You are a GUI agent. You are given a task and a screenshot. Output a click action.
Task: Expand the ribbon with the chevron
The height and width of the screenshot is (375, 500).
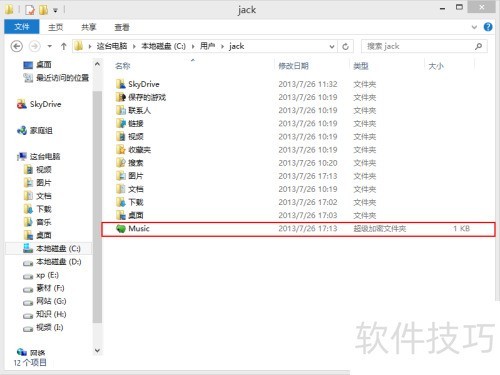coord(474,27)
